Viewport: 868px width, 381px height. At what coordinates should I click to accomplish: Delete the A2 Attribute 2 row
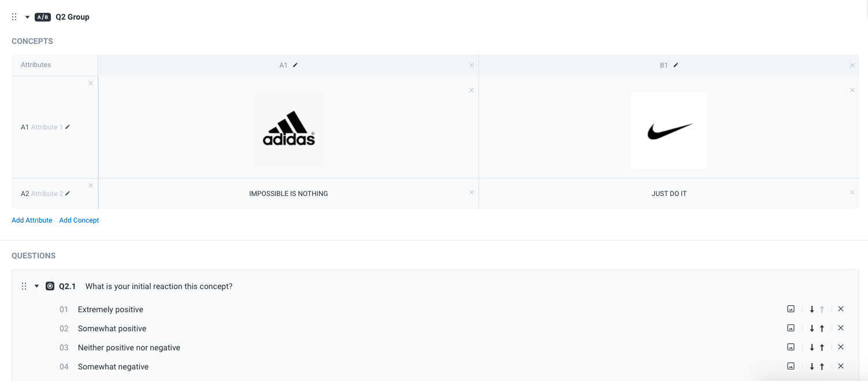[91, 186]
